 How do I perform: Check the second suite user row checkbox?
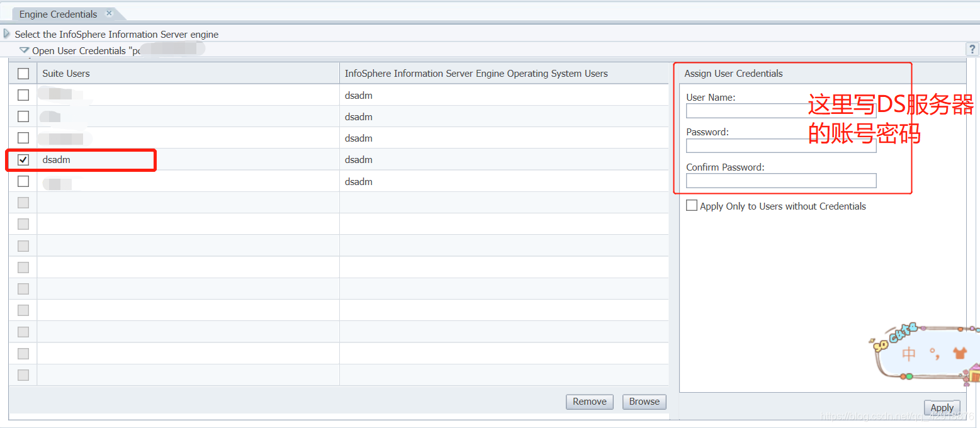(23, 116)
